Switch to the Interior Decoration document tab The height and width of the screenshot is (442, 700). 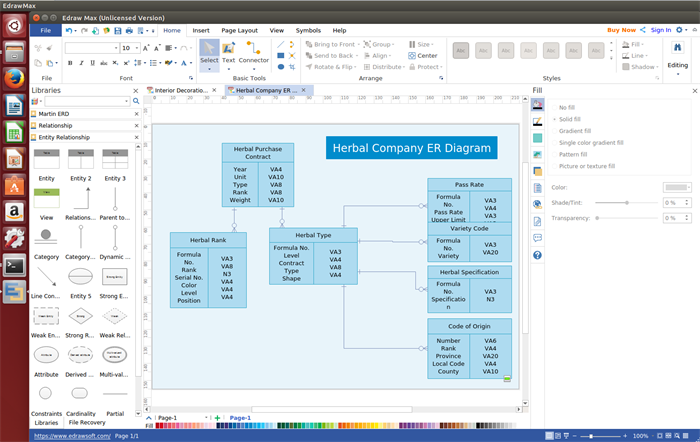pyautogui.click(x=183, y=90)
